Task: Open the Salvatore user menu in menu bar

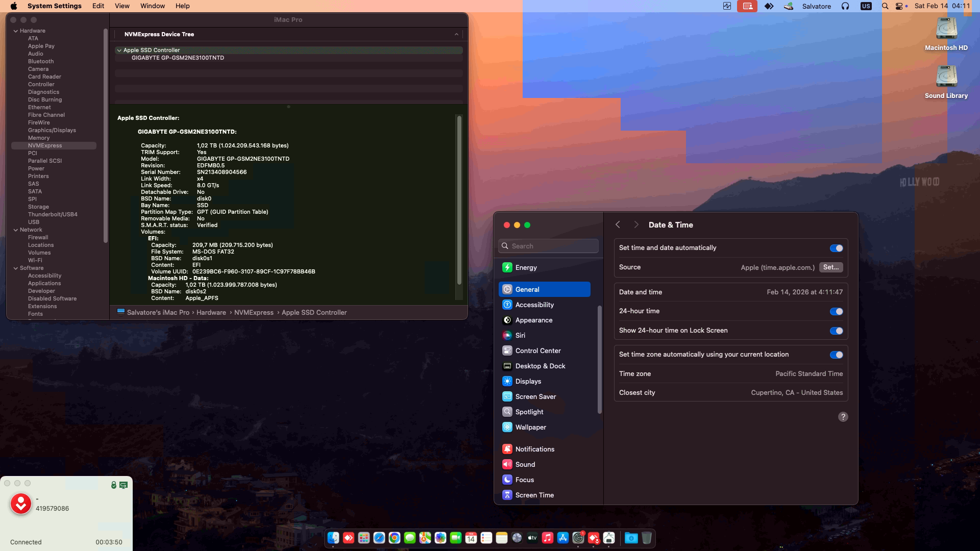Action: pyautogui.click(x=816, y=6)
